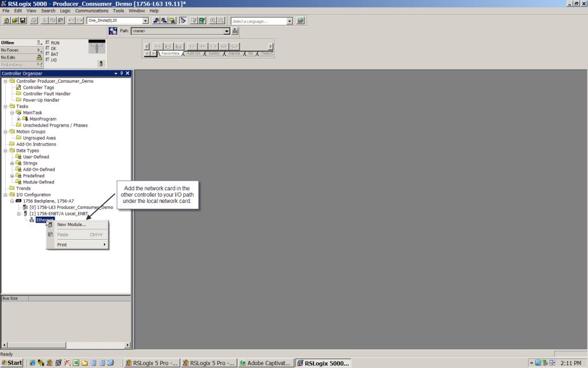588x368 pixels.
Task: Toggle the OK status indicator box
Action: [x=48, y=48]
